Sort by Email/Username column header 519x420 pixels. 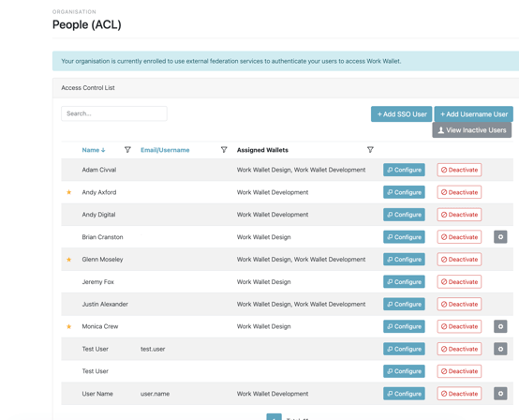(165, 150)
